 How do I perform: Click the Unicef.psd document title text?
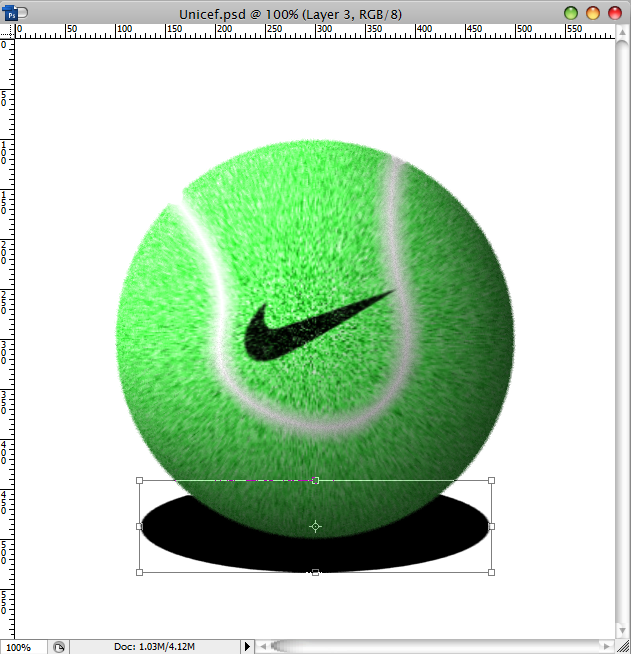point(290,15)
